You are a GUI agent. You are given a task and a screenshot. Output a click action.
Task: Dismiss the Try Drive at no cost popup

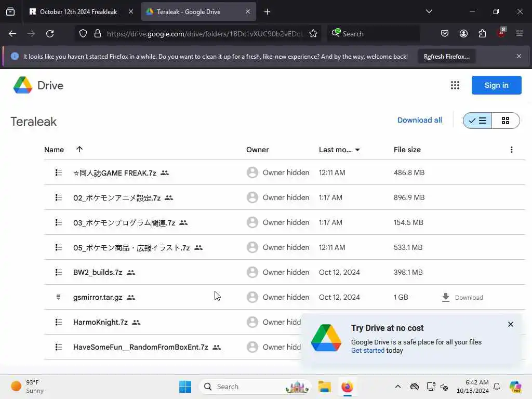[x=510, y=324]
